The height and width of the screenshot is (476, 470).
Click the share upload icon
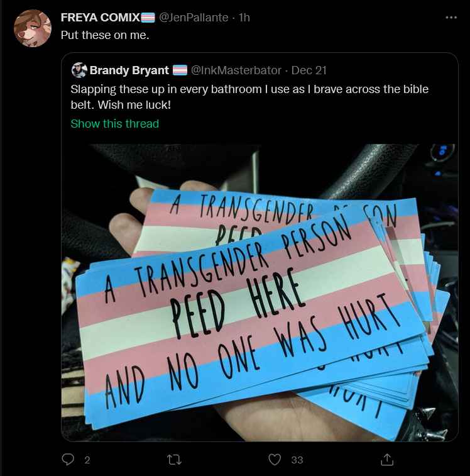click(x=387, y=460)
